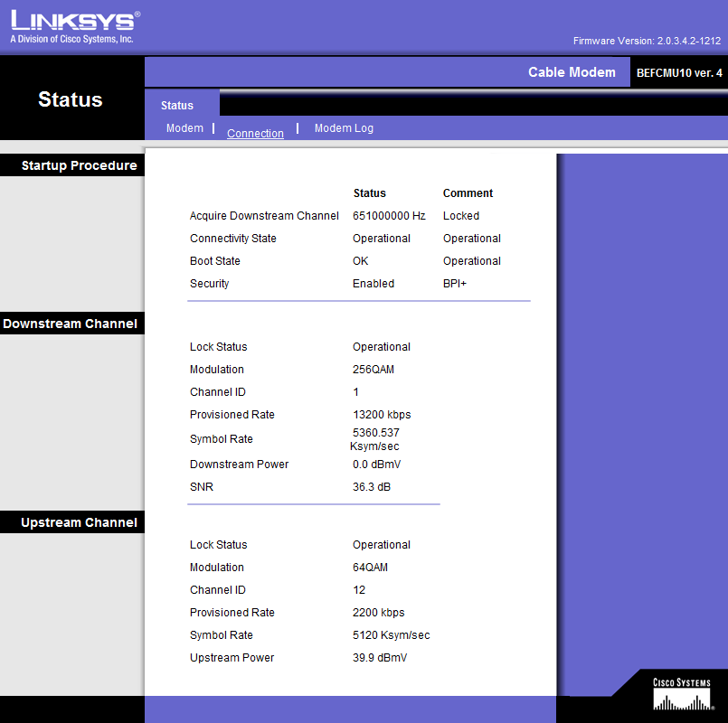Open the Modem sub-tab
Image resolution: width=728 pixels, height=723 pixels.
pos(184,128)
